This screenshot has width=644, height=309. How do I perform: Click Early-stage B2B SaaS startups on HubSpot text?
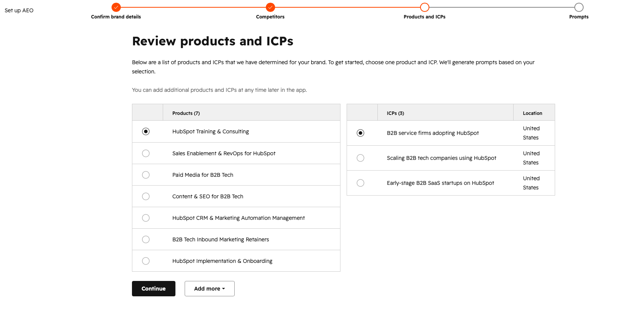pos(440,183)
